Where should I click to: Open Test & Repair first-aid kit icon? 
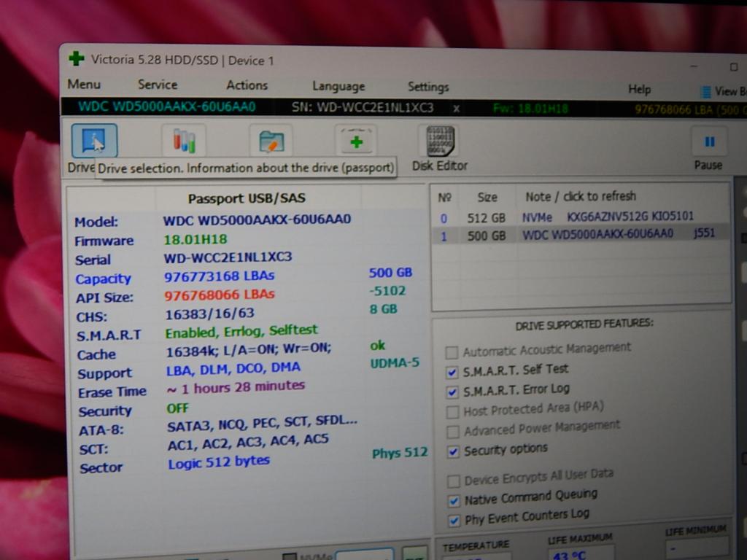(x=356, y=141)
